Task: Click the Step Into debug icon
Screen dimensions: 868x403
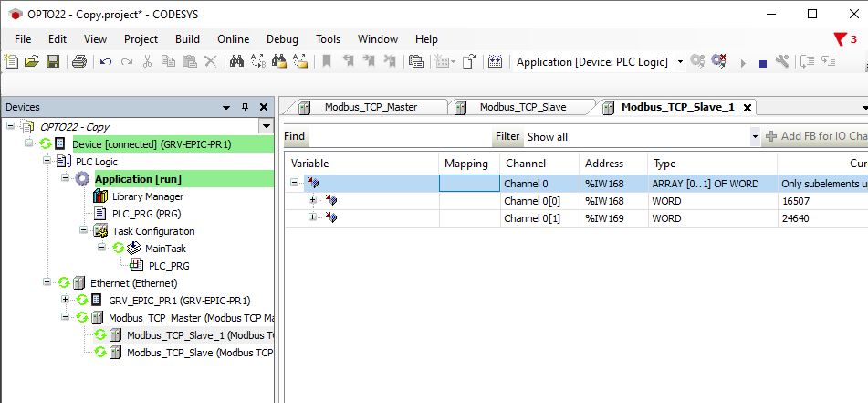Action: tap(829, 61)
